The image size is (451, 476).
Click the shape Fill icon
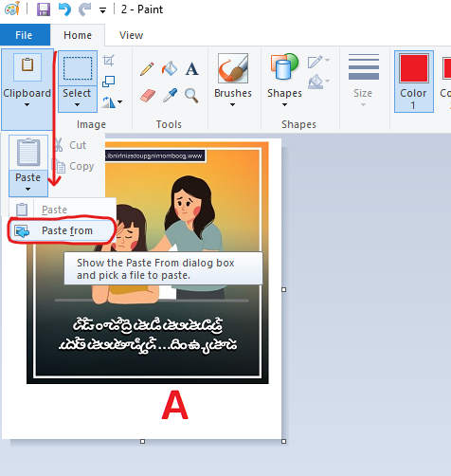pyautogui.click(x=316, y=82)
